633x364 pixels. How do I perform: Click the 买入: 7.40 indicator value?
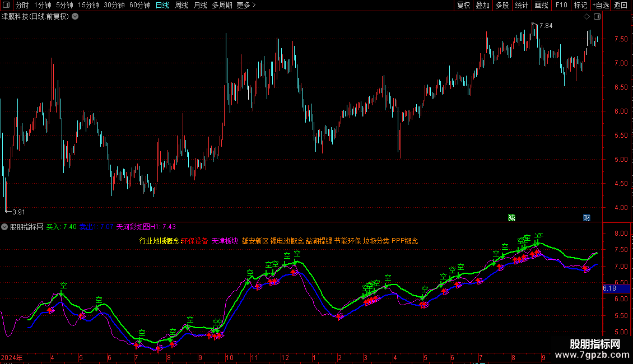point(62,227)
